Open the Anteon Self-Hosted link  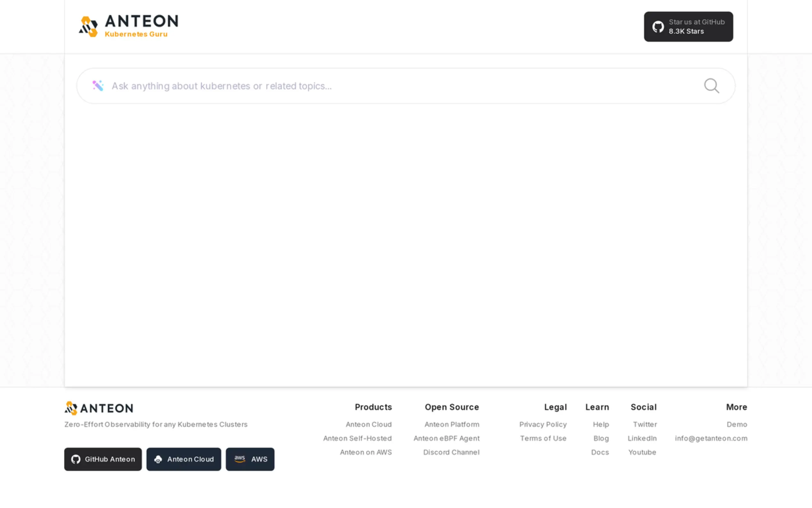[x=357, y=438]
